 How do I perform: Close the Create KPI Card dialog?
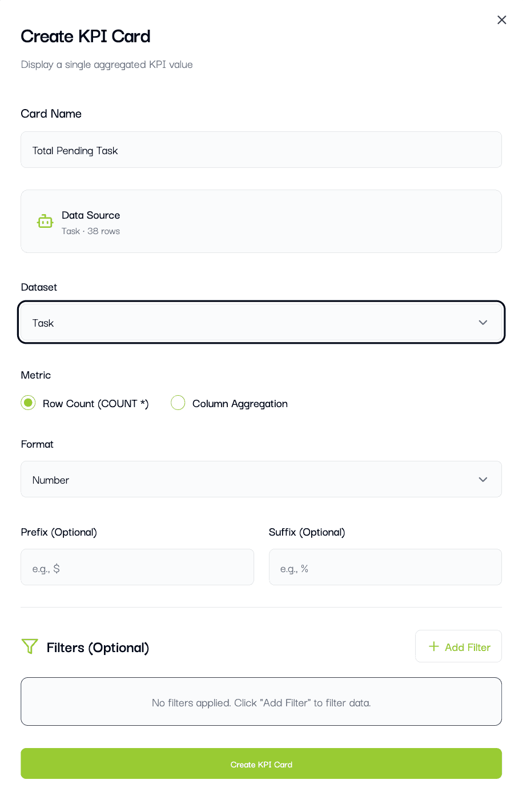[501, 20]
